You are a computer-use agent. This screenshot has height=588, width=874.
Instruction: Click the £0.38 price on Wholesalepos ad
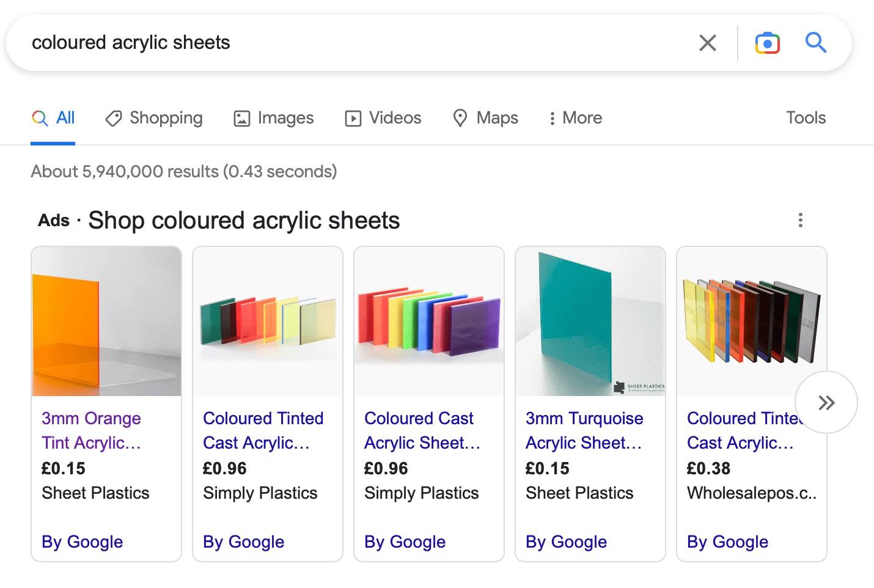coord(709,469)
